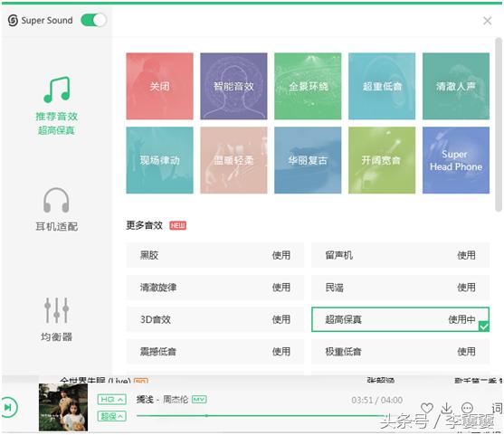The height and width of the screenshot is (435, 504).
Task: Click the Super Sound logo icon
Action: point(13,21)
